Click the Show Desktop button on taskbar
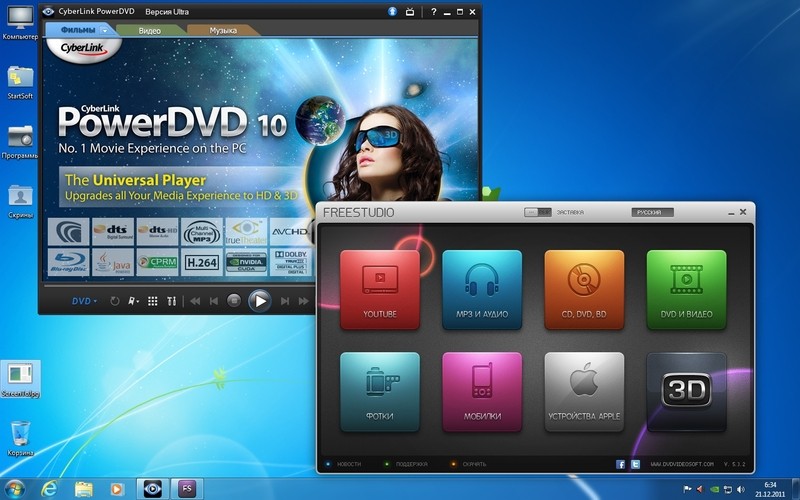The image size is (800, 500). pos(796,489)
